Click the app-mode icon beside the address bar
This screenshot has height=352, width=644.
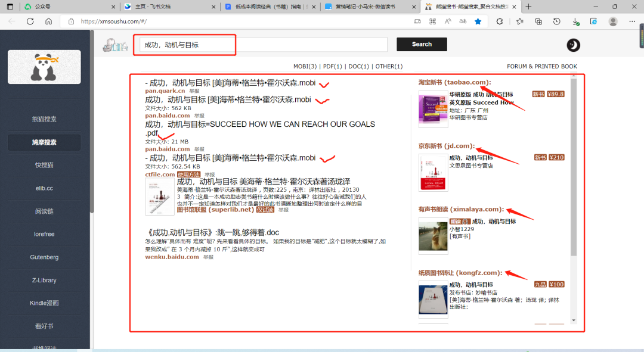(417, 21)
